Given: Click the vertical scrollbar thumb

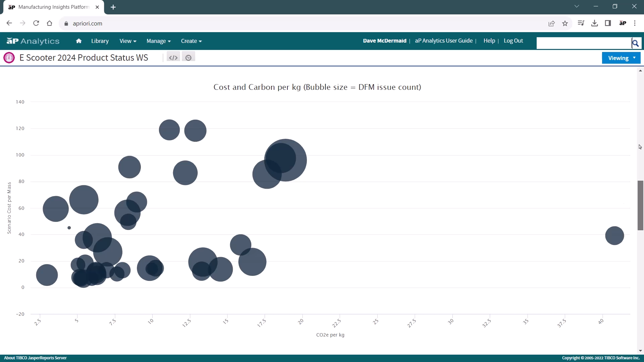Looking at the screenshot, I should coord(640,205).
